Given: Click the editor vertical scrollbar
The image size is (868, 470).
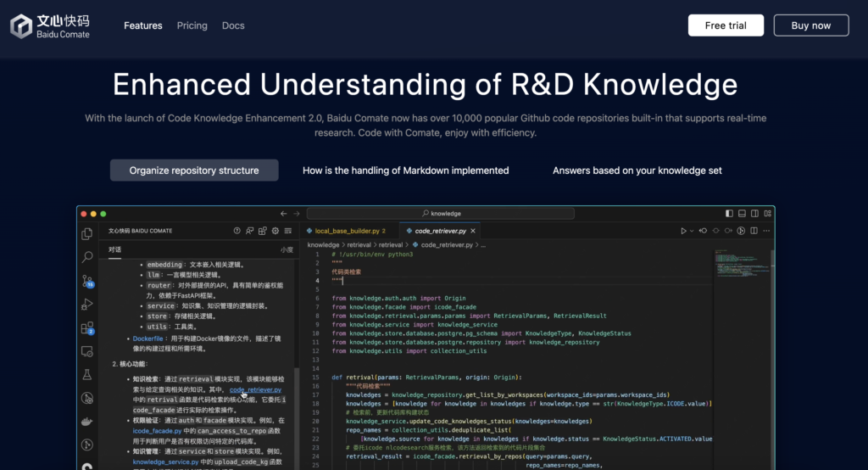Looking at the screenshot, I should click(773, 361).
